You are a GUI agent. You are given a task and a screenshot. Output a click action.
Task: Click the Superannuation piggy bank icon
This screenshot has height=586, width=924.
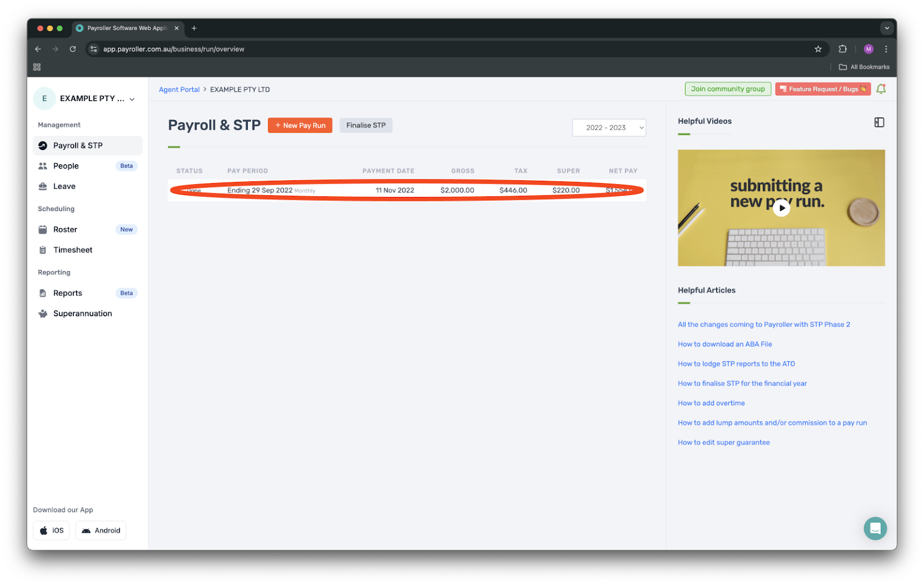[x=43, y=313]
